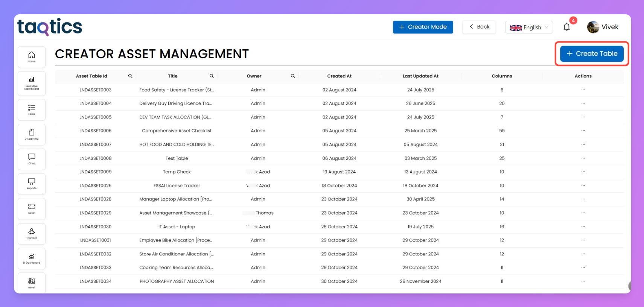Open the English language dropdown

tap(529, 27)
